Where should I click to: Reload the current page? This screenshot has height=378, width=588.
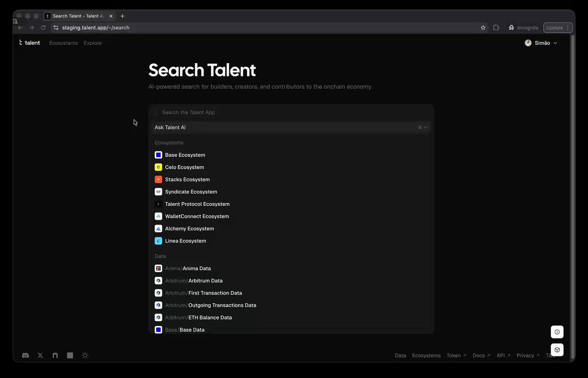[43, 28]
